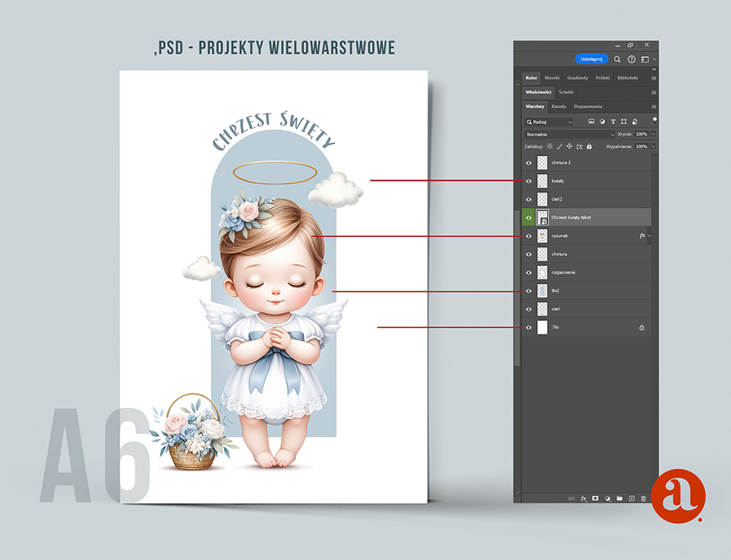
Task: Lock image pixels brush icon
Action: point(559,146)
